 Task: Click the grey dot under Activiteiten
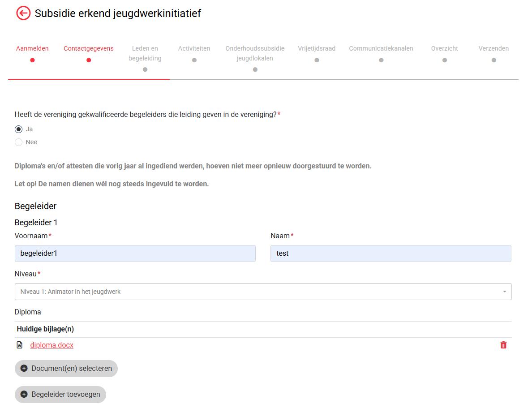tap(194, 60)
